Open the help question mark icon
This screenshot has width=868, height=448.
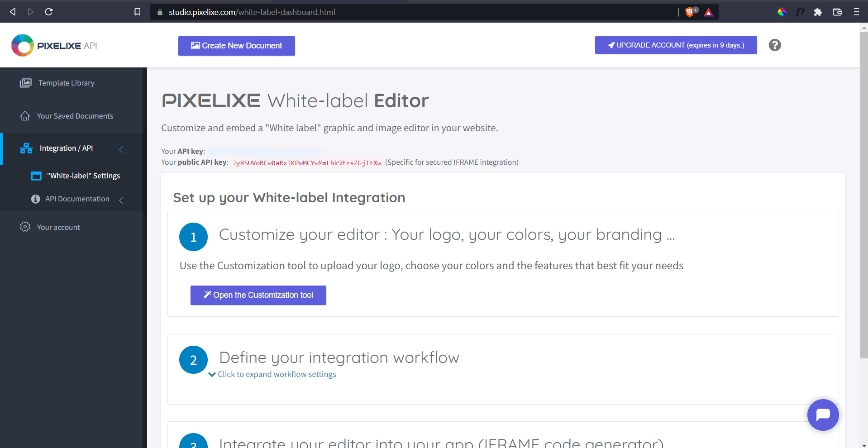coord(775,45)
